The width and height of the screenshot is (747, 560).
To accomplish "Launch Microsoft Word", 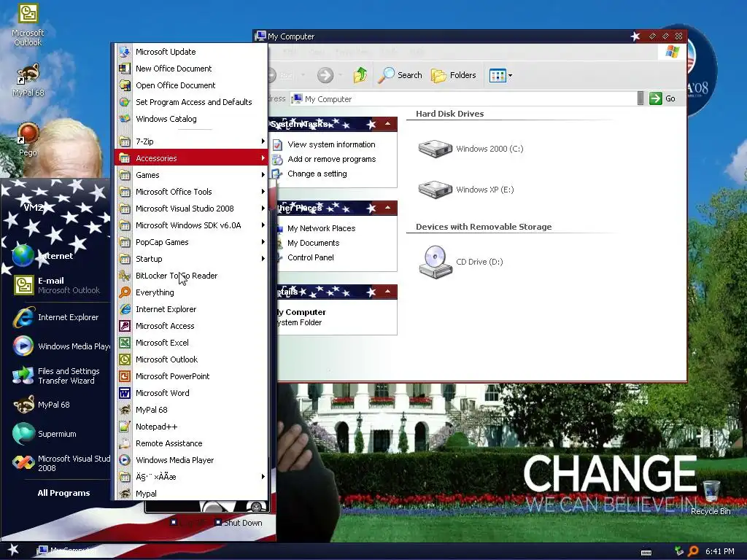I will [190, 393].
